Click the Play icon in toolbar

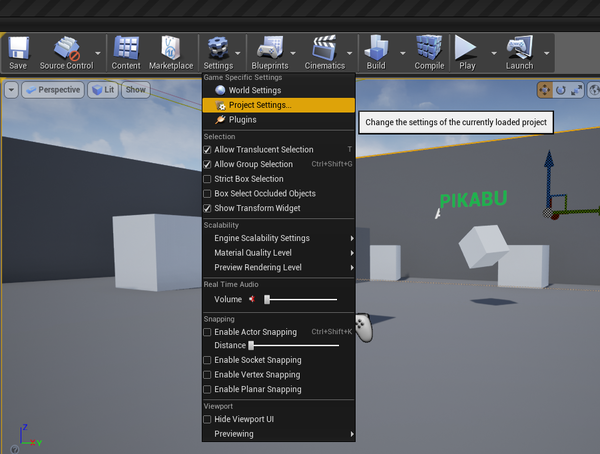[466, 52]
